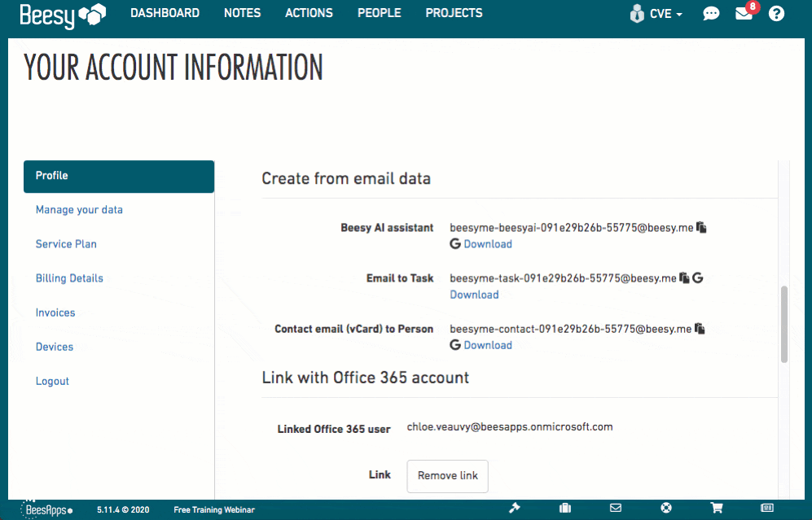Copy the Email to Task address
Image resolution: width=812 pixels, height=520 pixels.
tap(684, 277)
